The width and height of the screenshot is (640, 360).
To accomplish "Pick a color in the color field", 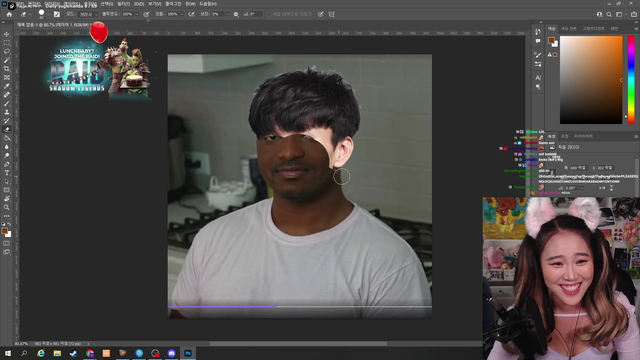I will tap(591, 80).
